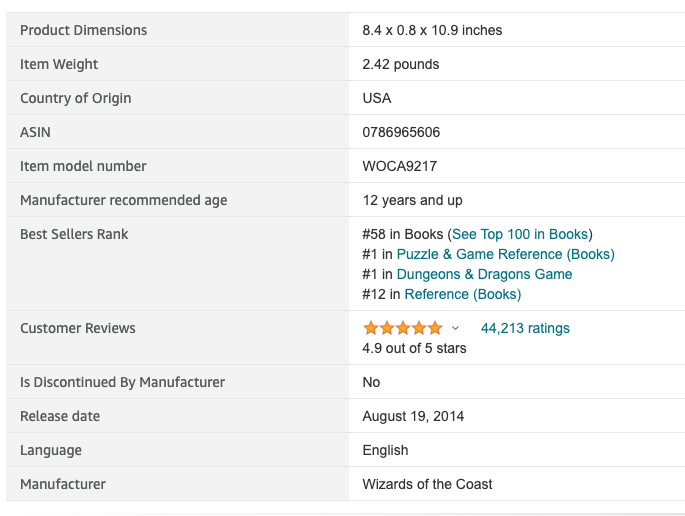This screenshot has width=685, height=516.
Task: Open the 44,213 ratings link
Action: [525, 328]
